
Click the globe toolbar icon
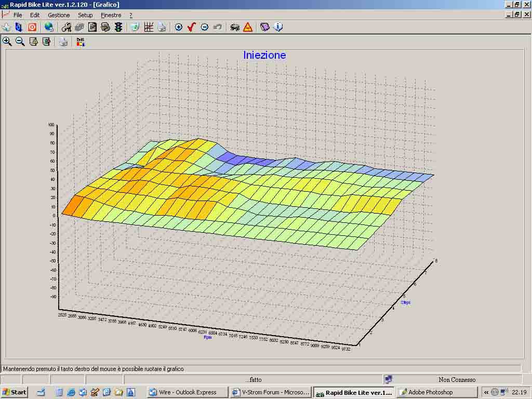coord(49,27)
